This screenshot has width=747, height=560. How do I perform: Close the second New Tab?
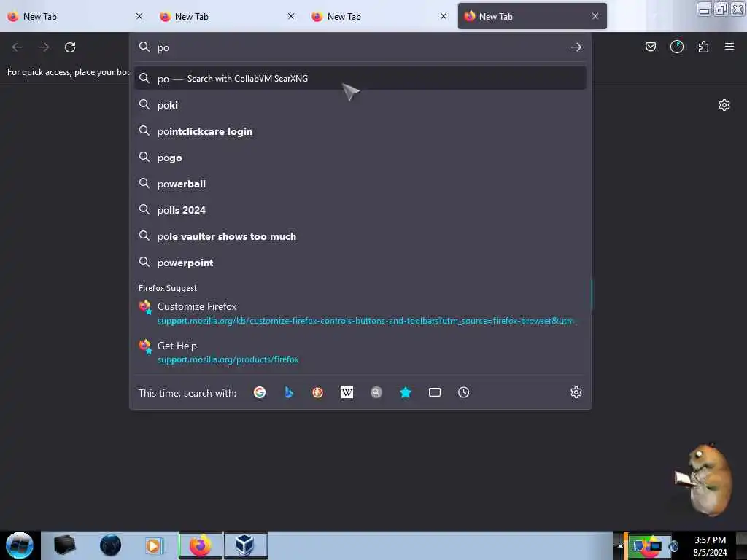291,16
